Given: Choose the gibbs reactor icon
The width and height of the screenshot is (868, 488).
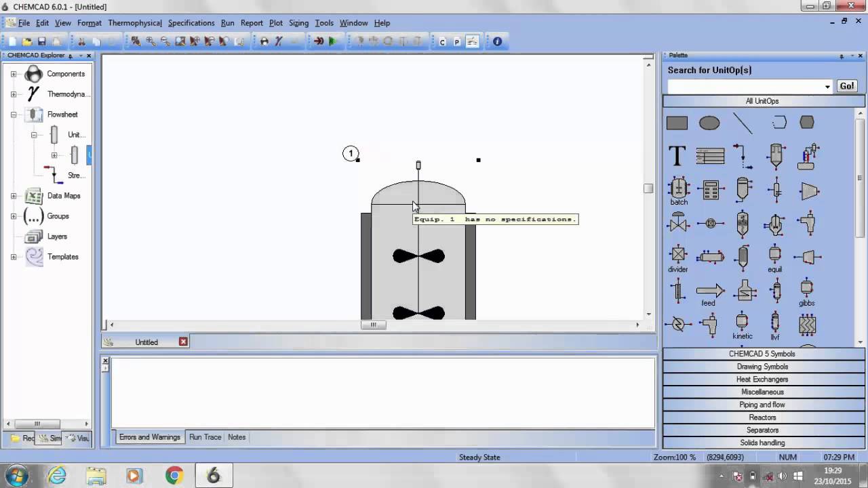Looking at the screenshot, I should 806,290.
